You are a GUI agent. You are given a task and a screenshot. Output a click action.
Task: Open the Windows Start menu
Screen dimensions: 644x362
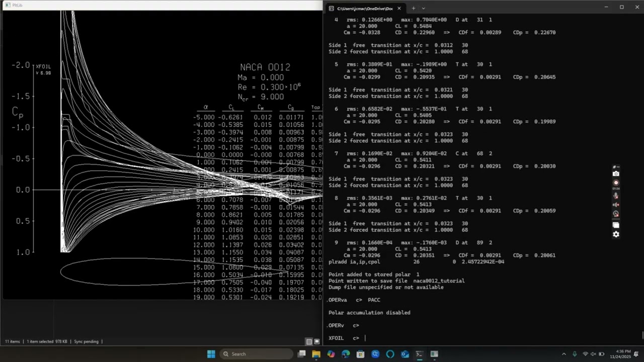(x=211, y=354)
